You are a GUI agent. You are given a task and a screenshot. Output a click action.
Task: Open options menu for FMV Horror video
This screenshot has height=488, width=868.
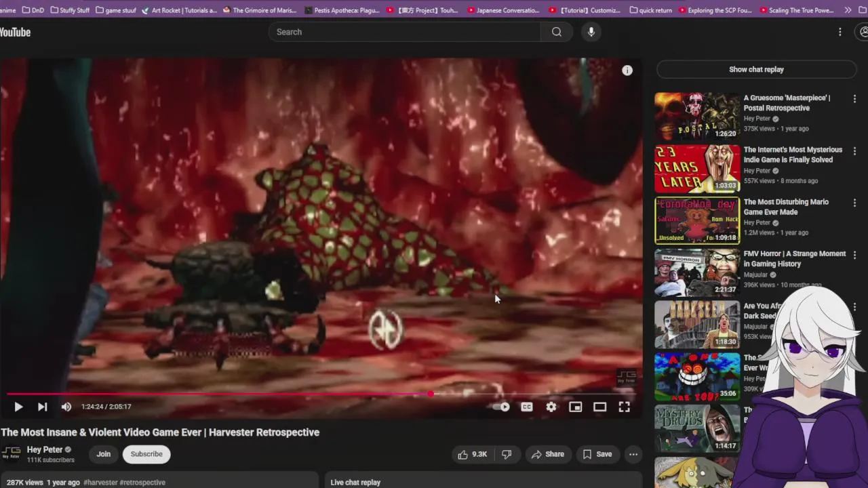click(x=854, y=256)
